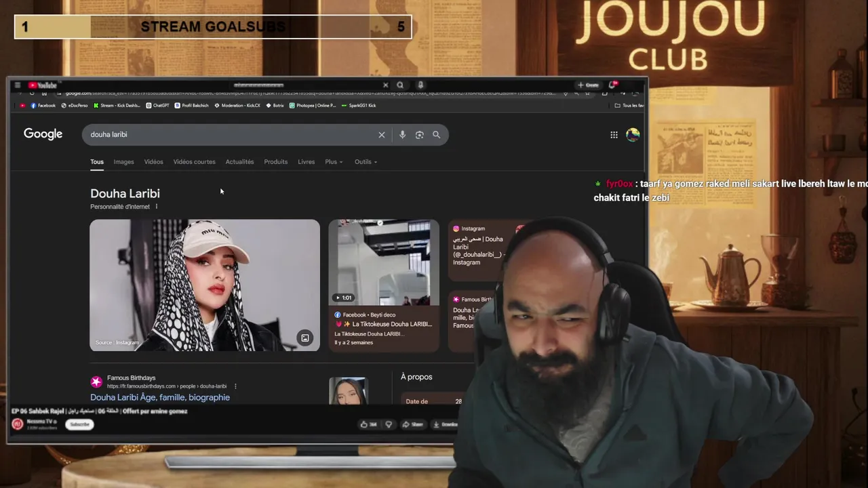The height and width of the screenshot is (488, 868).
Task: Expand the Outils dropdown
Action: [366, 162]
